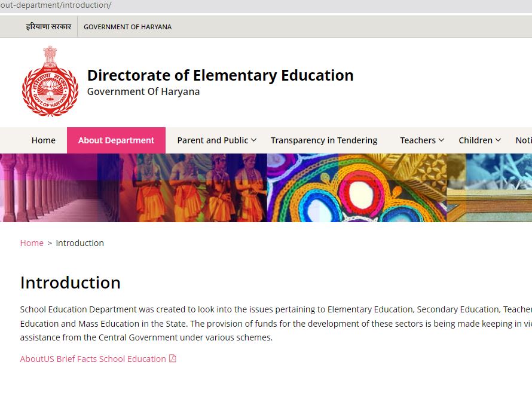
Task: Open the Teachers menu item
Action: [x=422, y=140]
